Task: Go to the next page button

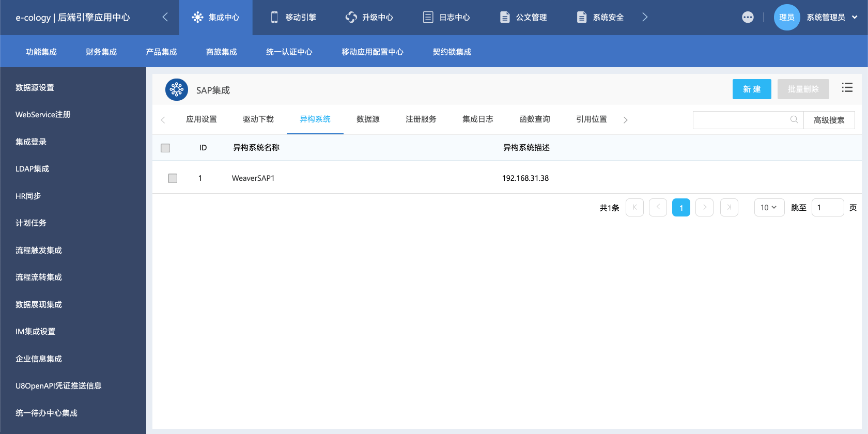Action: pyautogui.click(x=705, y=207)
